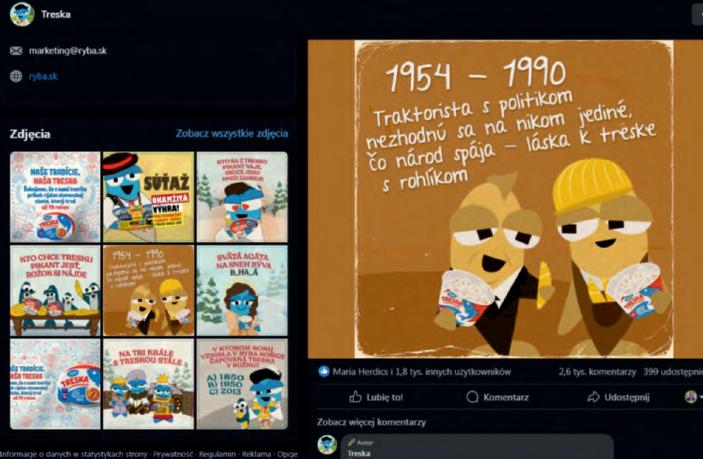Open Zobacz wszystkie zdjęcia link

click(x=232, y=133)
